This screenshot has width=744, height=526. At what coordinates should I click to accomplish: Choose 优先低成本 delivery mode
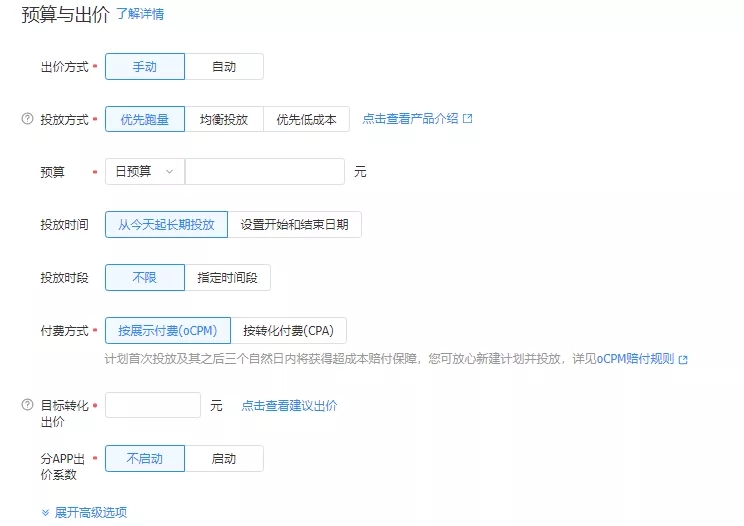[306, 119]
